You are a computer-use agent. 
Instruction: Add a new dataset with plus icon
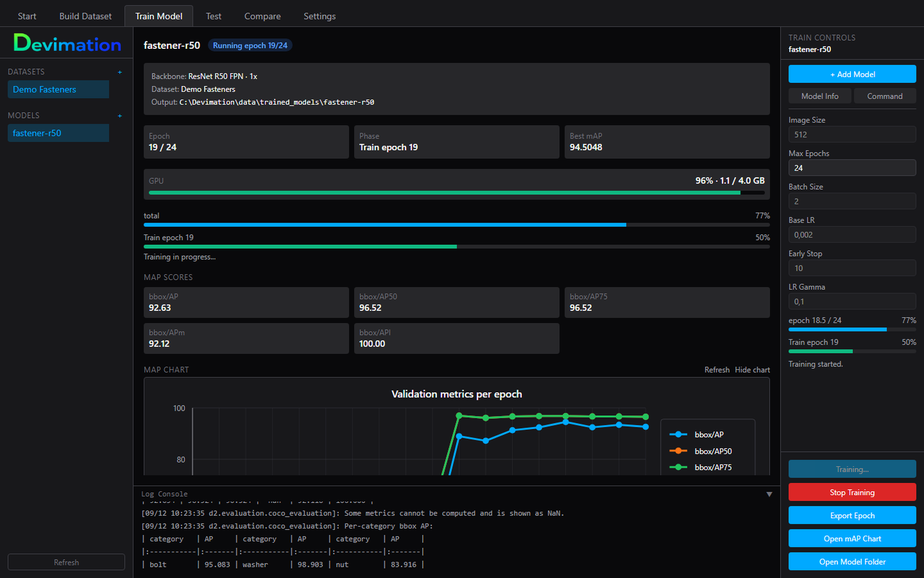[120, 72]
